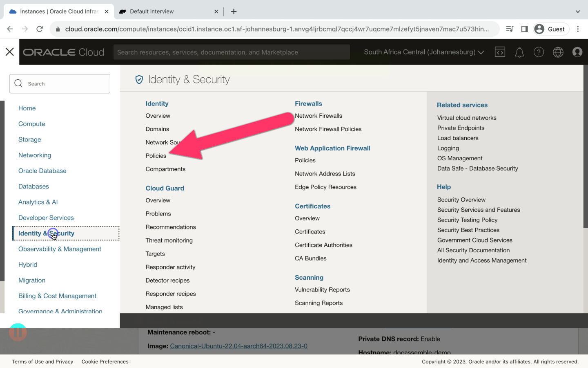Open Compartments under Identity
The image size is (588, 368).
[x=165, y=169]
